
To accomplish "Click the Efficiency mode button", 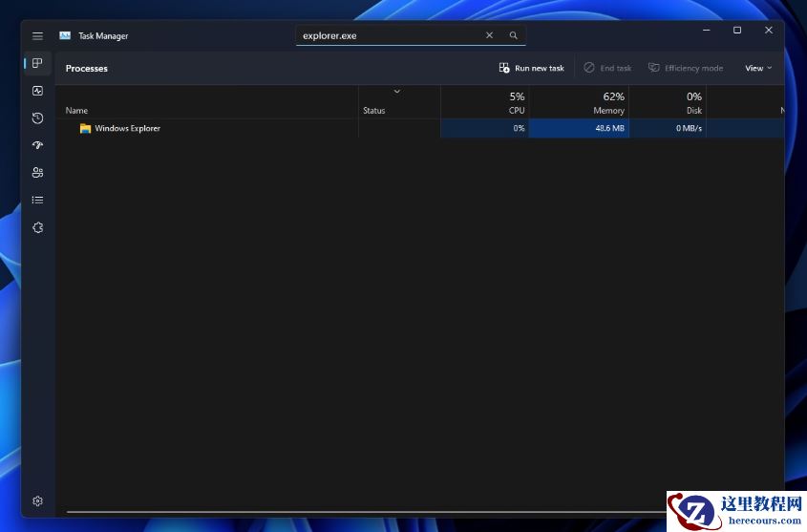I will [686, 68].
